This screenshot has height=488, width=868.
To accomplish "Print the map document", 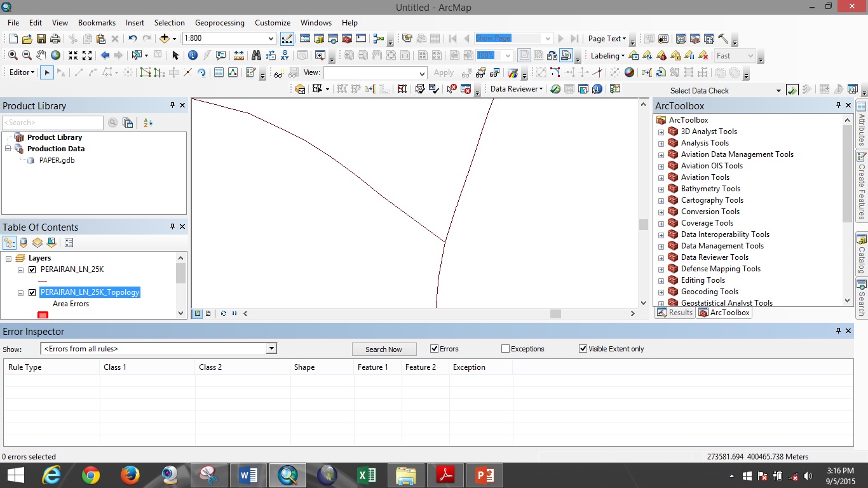I will coord(55,39).
